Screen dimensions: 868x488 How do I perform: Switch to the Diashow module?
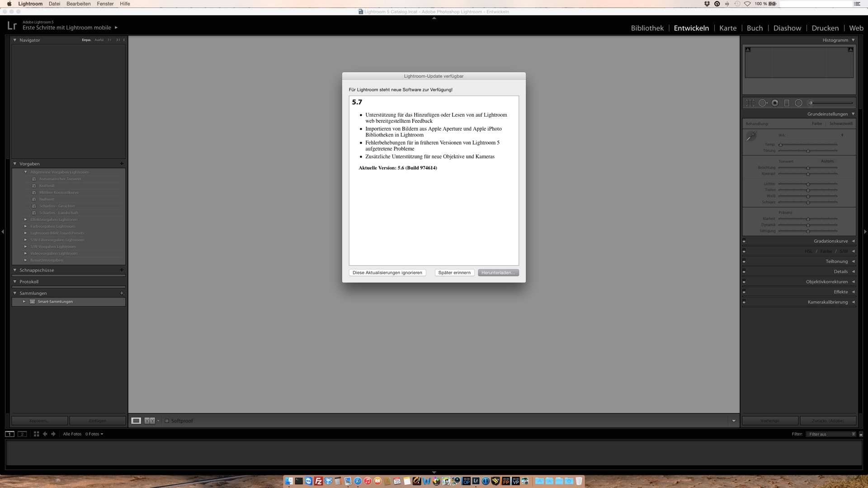click(787, 28)
